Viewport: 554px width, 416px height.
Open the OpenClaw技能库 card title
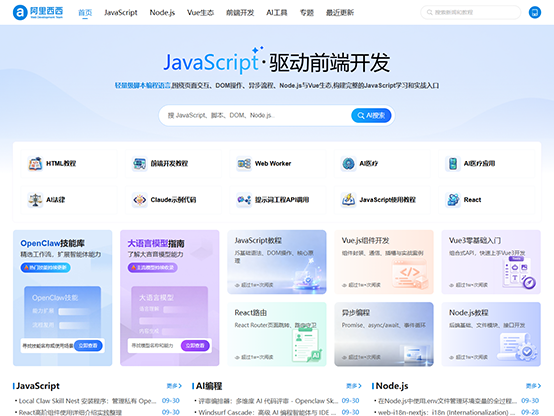(x=52, y=243)
